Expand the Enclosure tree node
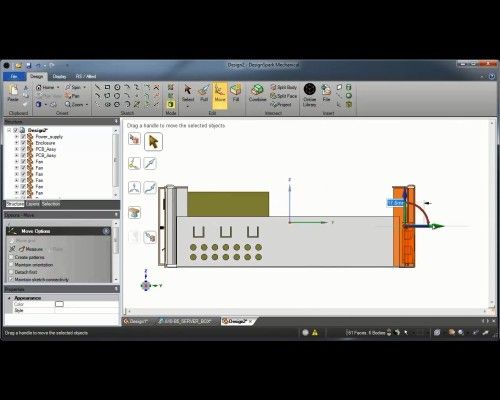 click(x=16, y=143)
